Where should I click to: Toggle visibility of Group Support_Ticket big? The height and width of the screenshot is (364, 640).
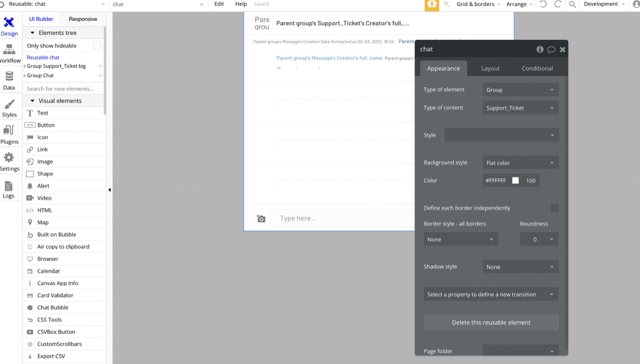(100, 66)
